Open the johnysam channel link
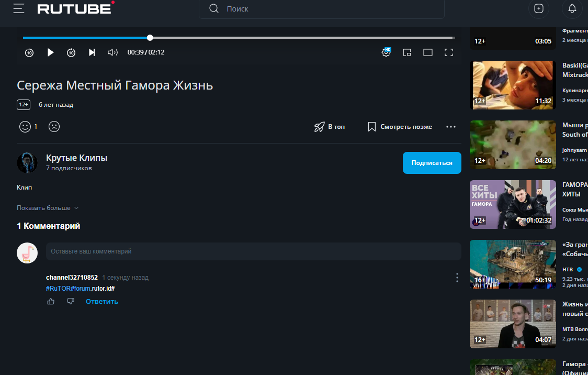The image size is (588, 375). tap(574, 150)
